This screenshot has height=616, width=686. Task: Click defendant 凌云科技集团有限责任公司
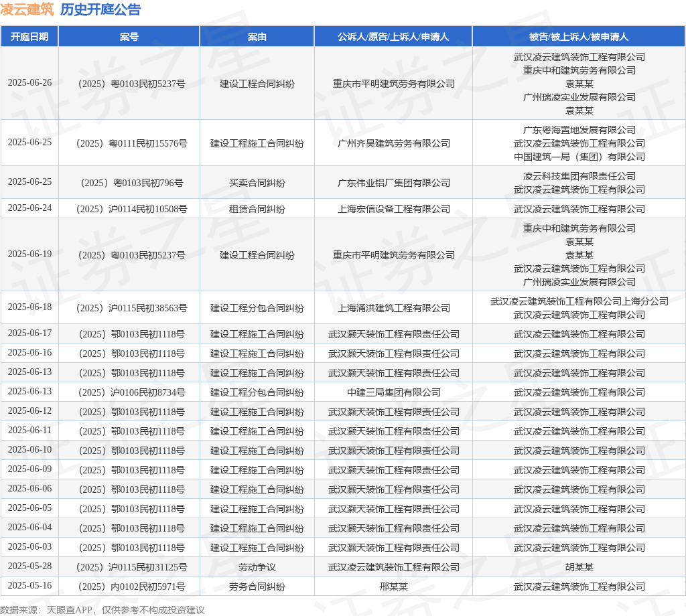(579, 176)
